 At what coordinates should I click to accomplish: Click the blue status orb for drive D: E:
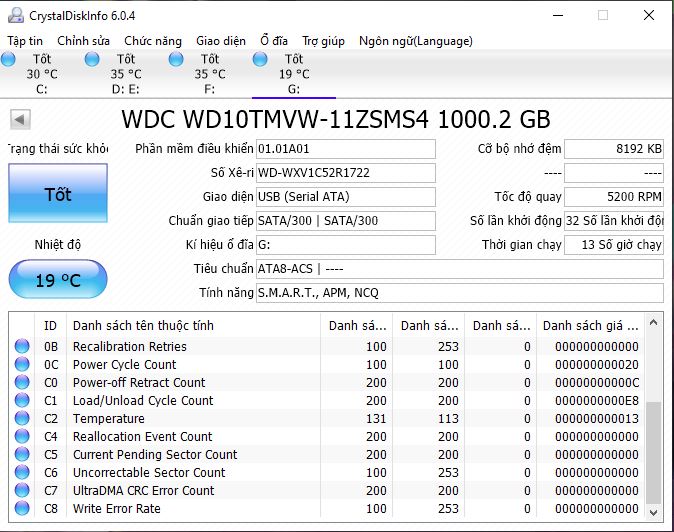click(x=92, y=59)
